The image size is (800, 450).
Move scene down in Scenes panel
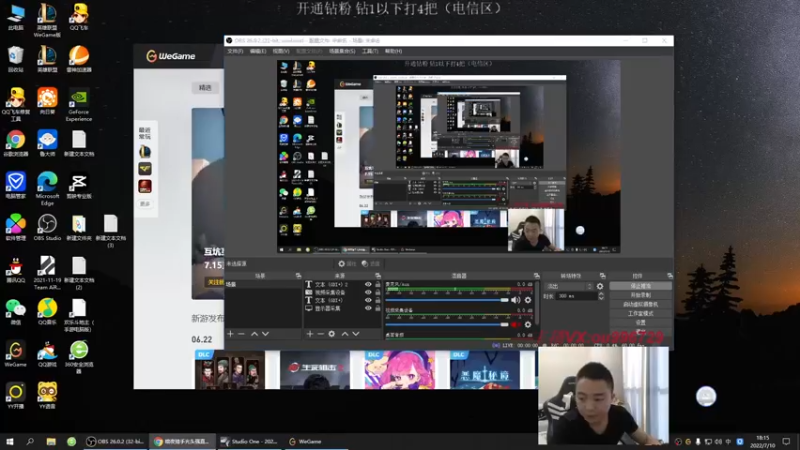pos(265,334)
